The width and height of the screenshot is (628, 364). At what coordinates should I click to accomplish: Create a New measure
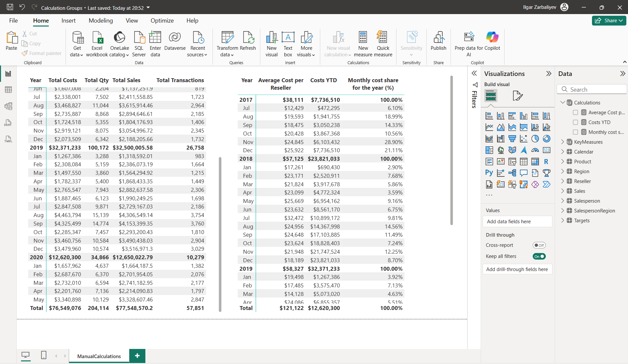point(363,44)
